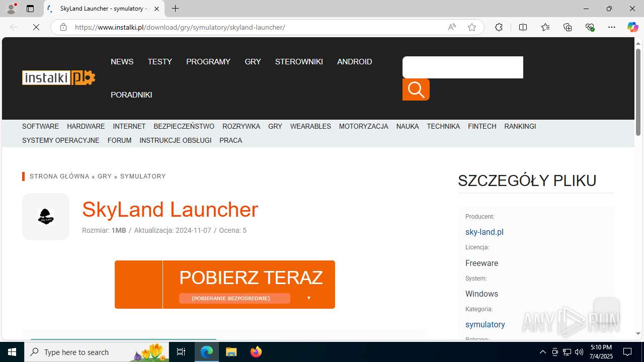Screen dimensions: 644x362
Task: Open the PRACA link
Action: pyautogui.click(x=231, y=140)
